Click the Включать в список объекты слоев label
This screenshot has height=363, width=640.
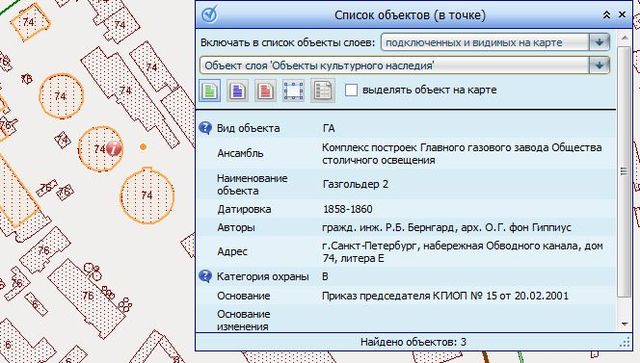287,42
